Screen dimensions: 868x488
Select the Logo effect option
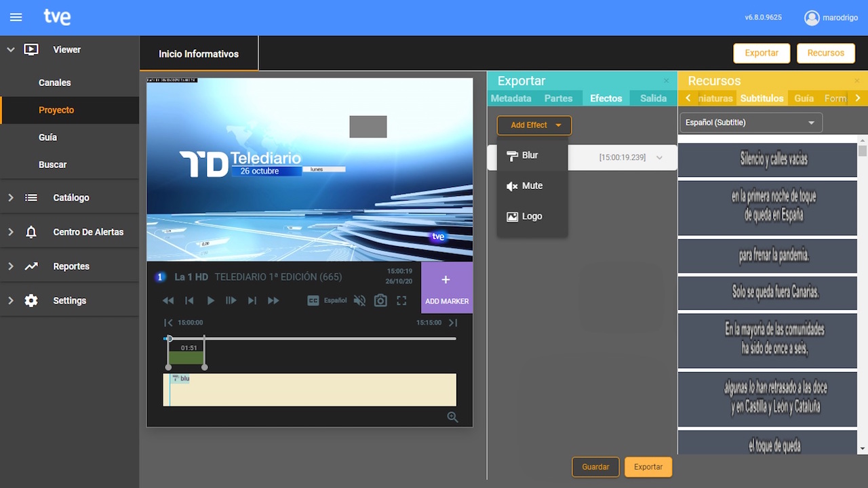[x=532, y=216]
